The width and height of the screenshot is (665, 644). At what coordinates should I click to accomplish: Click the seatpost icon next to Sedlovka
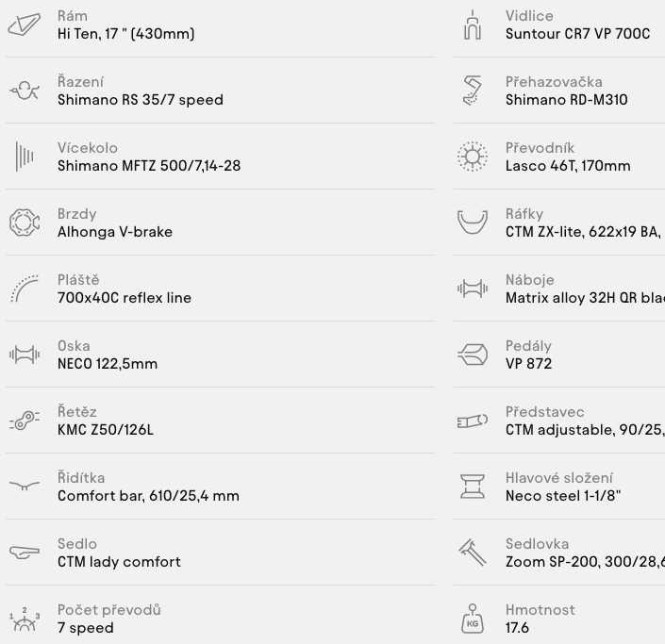pos(473,553)
